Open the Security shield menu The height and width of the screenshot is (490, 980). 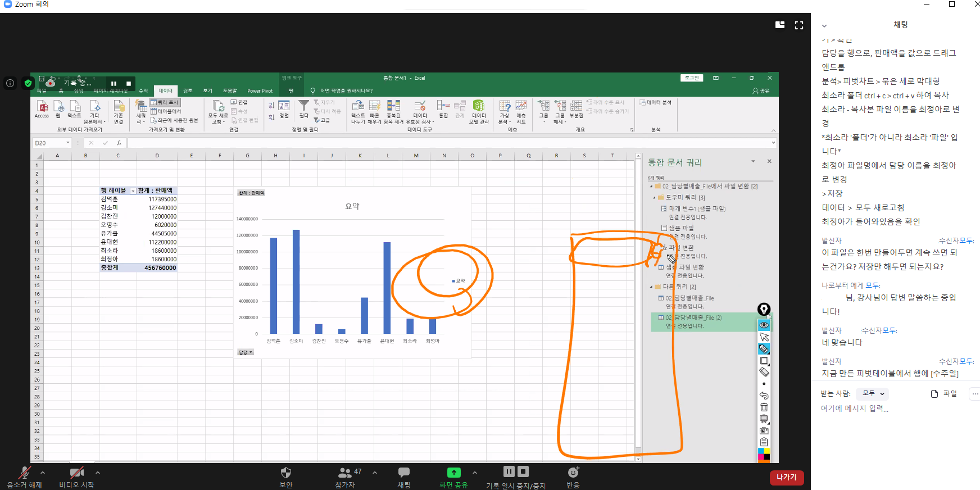point(285,473)
